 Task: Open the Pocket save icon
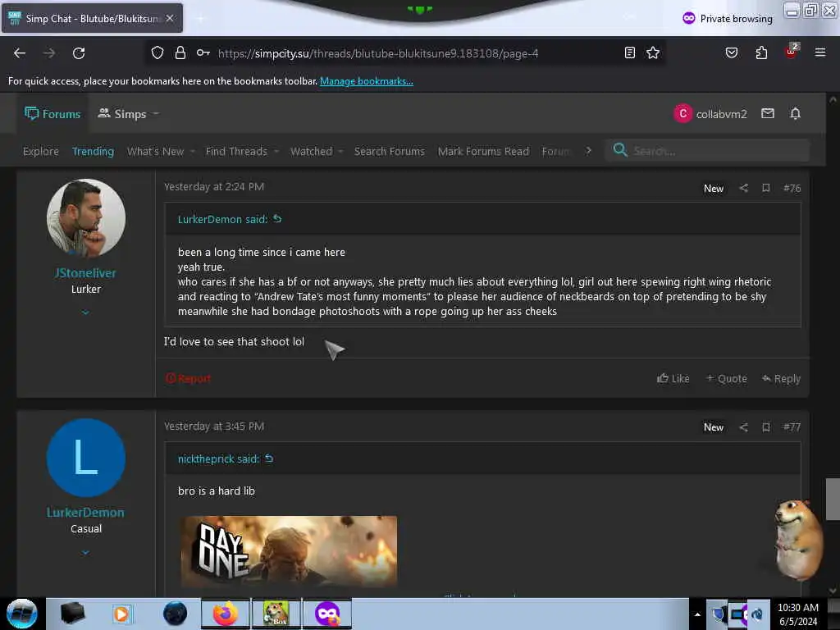pyautogui.click(x=731, y=52)
